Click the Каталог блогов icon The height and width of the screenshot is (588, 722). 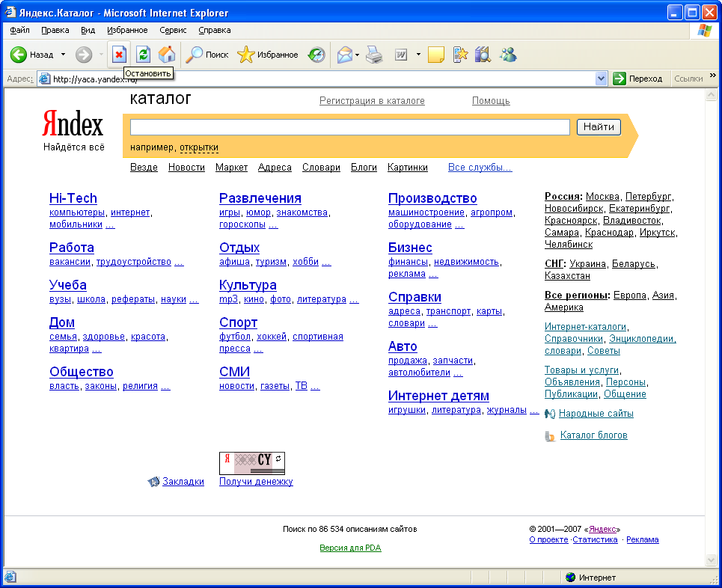(550, 435)
